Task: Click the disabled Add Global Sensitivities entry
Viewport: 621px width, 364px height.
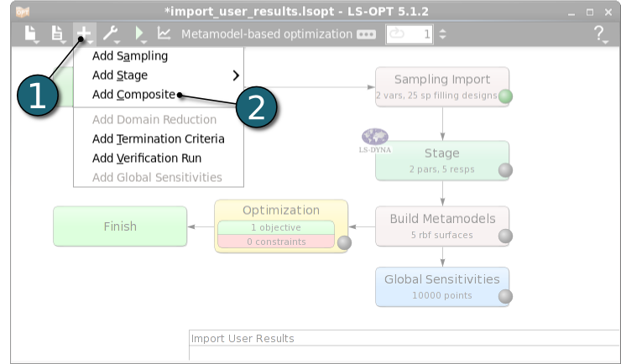Action: pos(157,177)
